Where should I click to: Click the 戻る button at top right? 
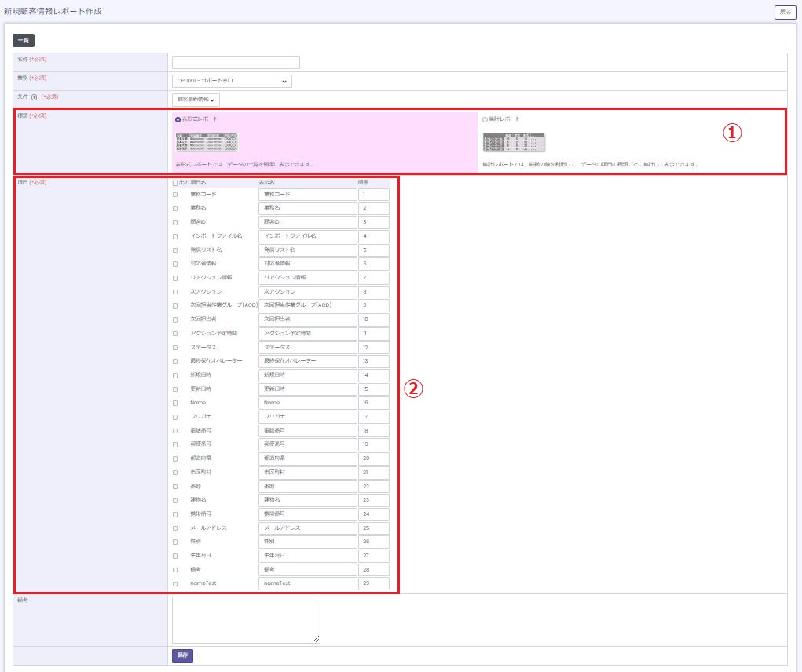click(785, 12)
